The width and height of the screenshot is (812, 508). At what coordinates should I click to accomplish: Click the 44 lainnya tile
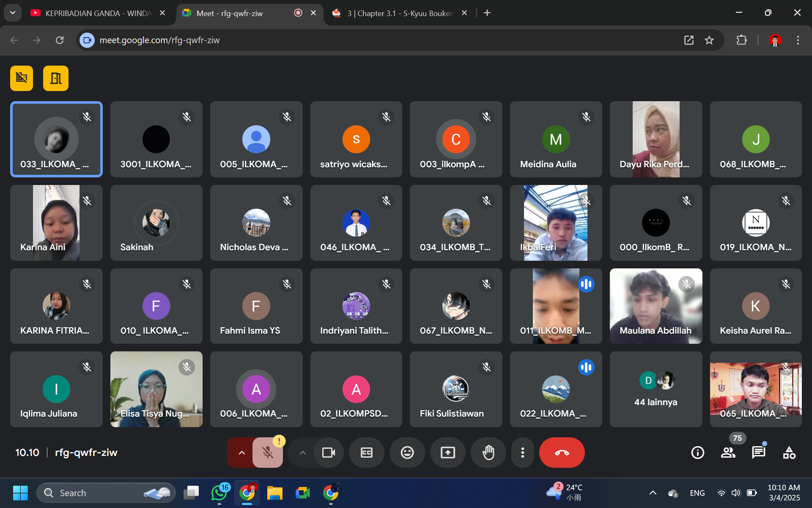click(656, 389)
